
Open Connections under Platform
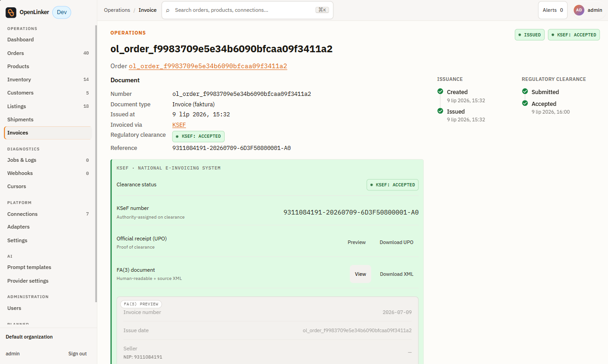point(48,214)
